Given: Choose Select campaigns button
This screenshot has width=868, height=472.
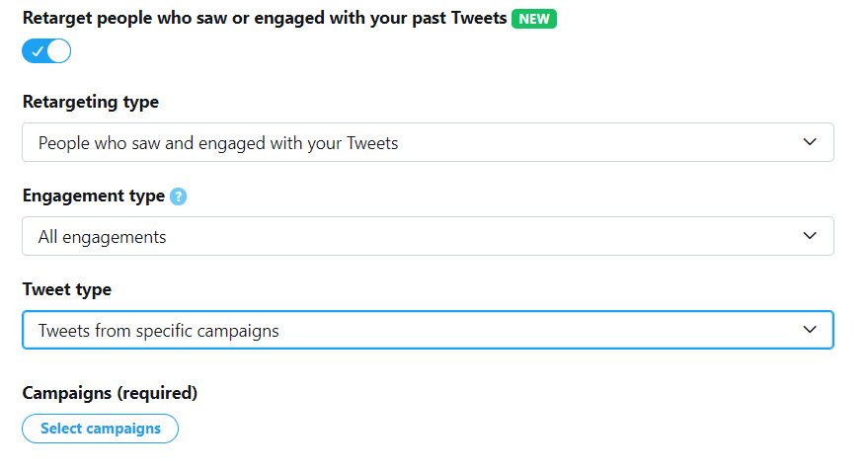Looking at the screenshot, I should coord(100,429).
